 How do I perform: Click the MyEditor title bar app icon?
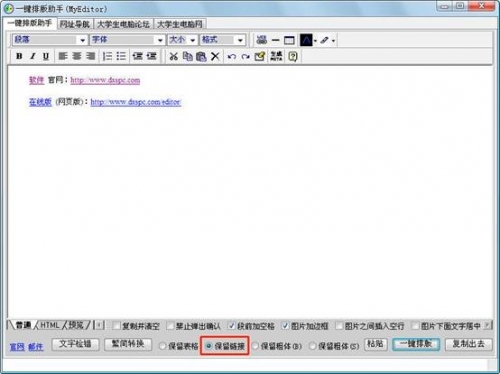[9, 9]
